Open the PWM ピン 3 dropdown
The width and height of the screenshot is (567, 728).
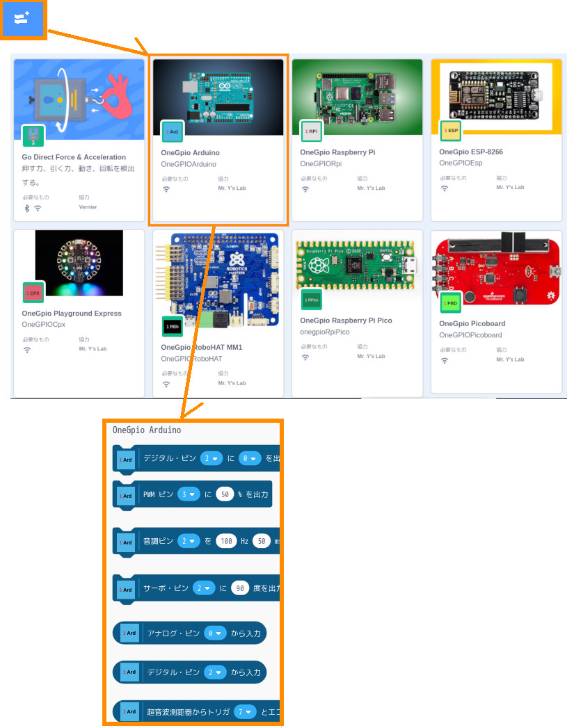point(189,494)
